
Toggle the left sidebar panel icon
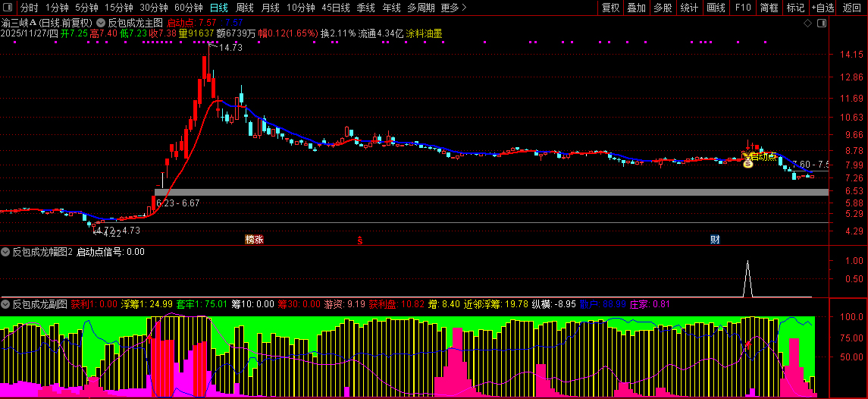8,8
